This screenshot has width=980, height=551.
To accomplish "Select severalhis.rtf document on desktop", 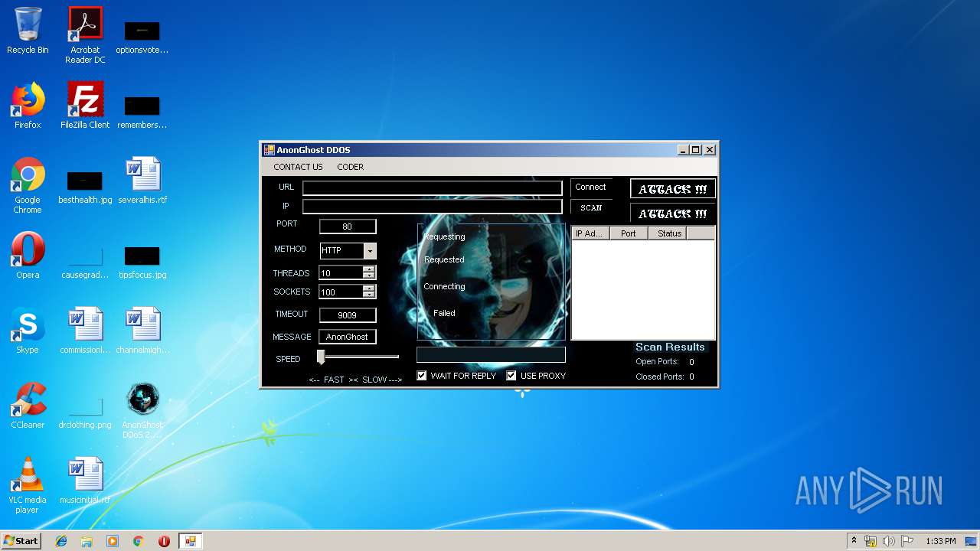I will click(142, 181).
